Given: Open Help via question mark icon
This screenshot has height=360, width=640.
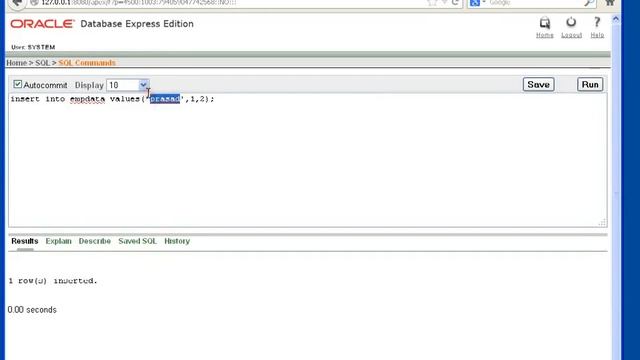Looking at the screenshot, I should pos(597,22).
